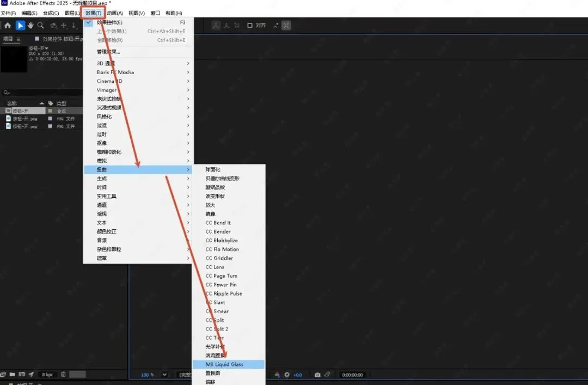Select the Pan camera tool

click(x=64, y=26)
